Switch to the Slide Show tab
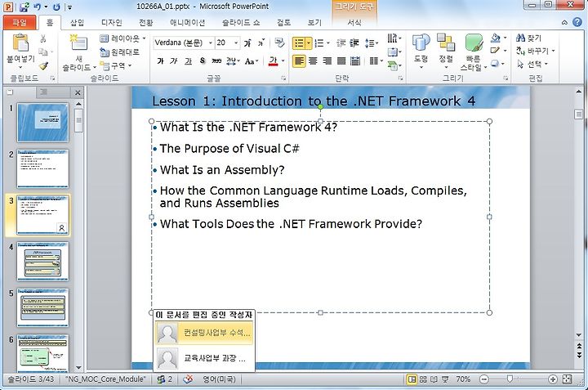Viewport: 588px width, 390px height. coord(240,23)
